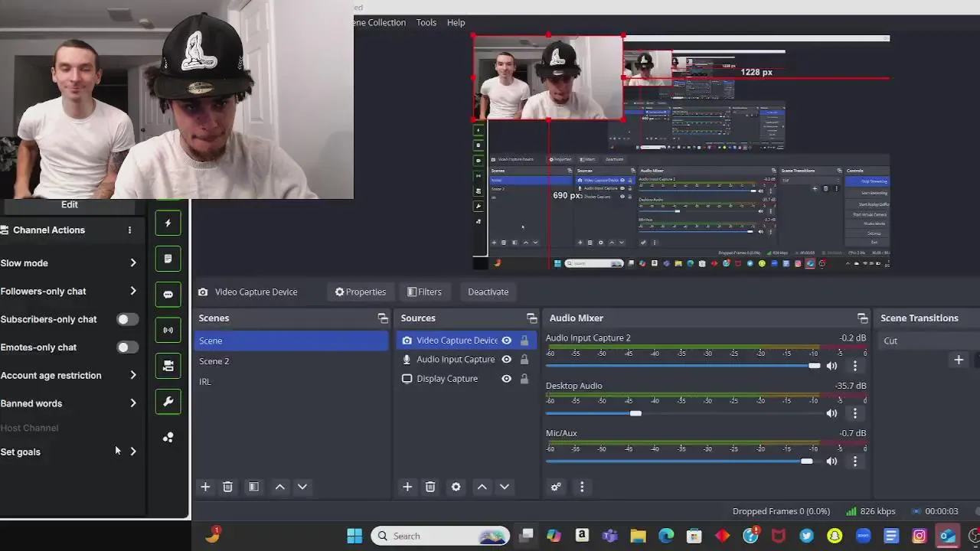Open the Tools menu
Image resolution: width=980 pixels, height=551 pixels.
tap(426, 22)
